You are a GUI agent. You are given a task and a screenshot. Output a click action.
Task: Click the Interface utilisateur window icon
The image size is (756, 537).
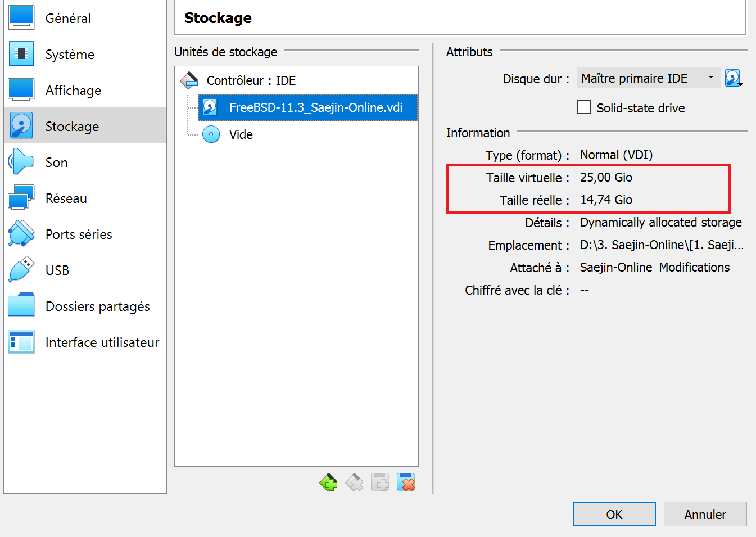coord(21,342)
